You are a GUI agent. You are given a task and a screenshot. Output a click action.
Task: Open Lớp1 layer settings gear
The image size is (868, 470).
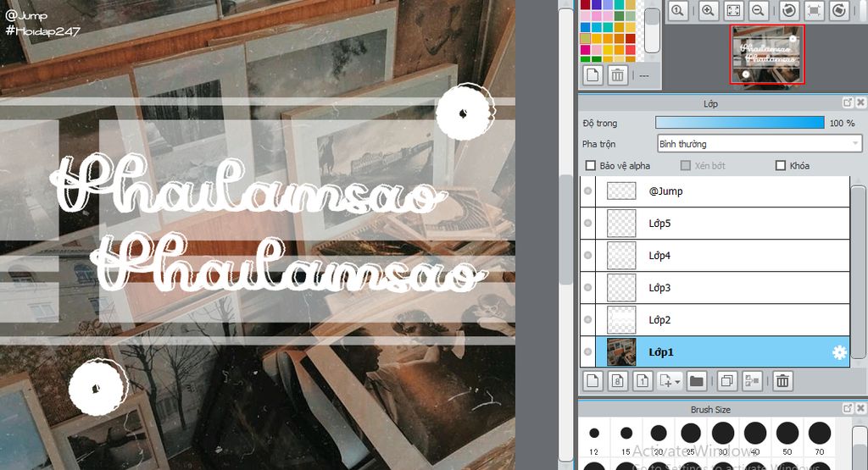[x=839, y=352]
